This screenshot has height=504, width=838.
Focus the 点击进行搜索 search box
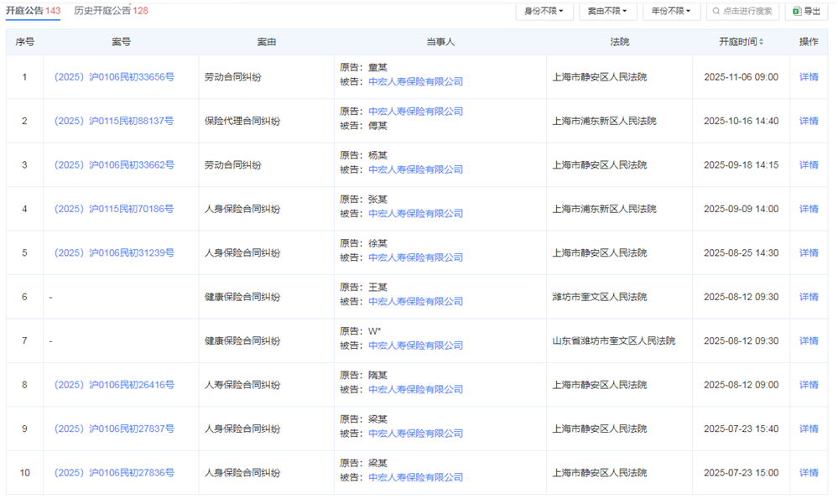(x=742, y=11)
